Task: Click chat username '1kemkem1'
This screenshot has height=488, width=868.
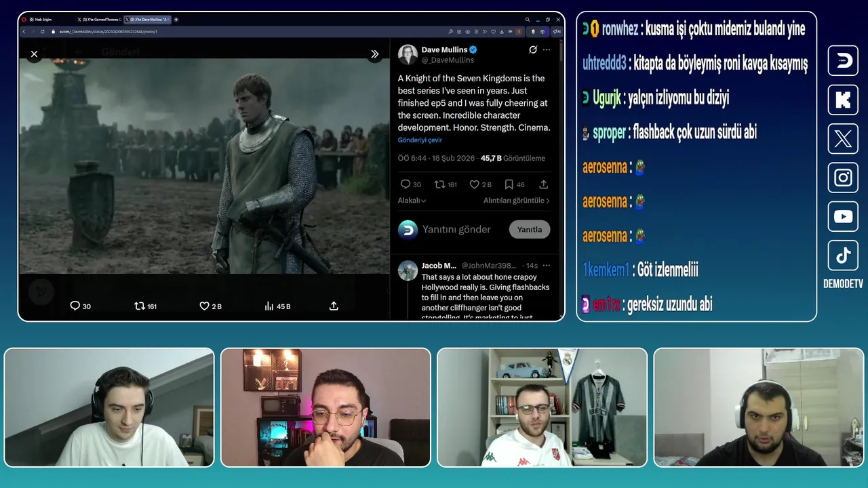Action: point(606,270)
